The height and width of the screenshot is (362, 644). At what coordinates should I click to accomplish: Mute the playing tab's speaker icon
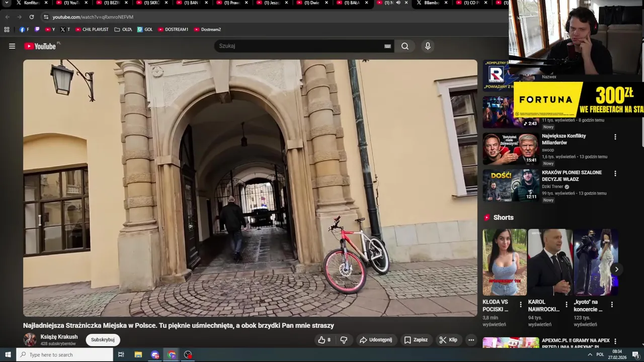coord(398,3)
